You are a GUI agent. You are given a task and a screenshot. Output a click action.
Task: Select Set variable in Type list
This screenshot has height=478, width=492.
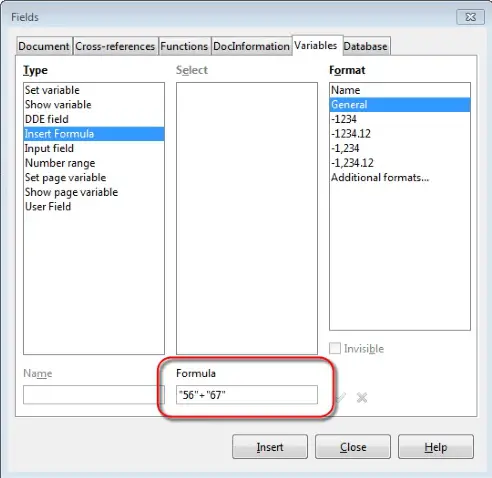(94, 90)
